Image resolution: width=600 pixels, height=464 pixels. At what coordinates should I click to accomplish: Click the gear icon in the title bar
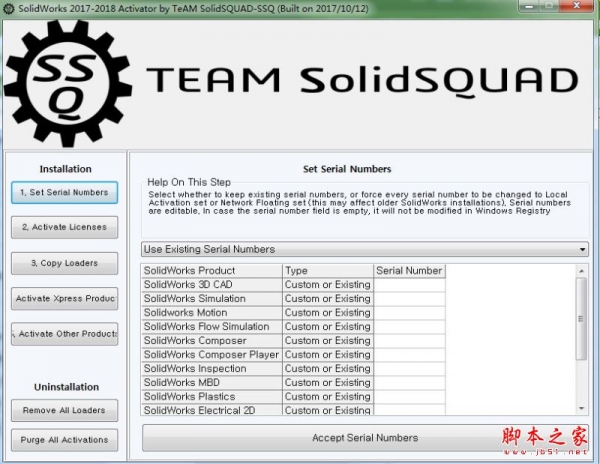click(x=8, y=8)
